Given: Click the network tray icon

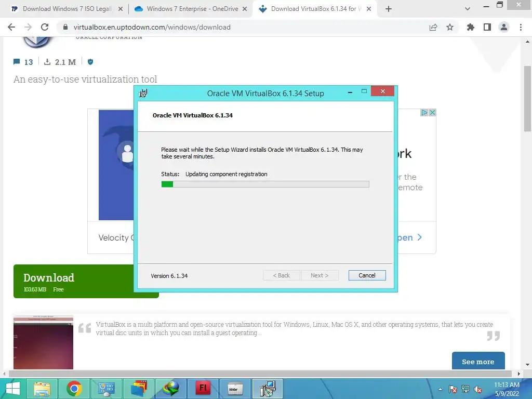Looking at the screenshot, I should coord(465,389).
